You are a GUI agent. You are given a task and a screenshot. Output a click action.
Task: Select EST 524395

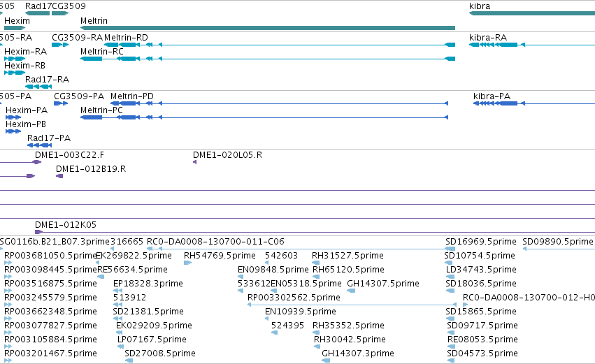tap(287, 326)
